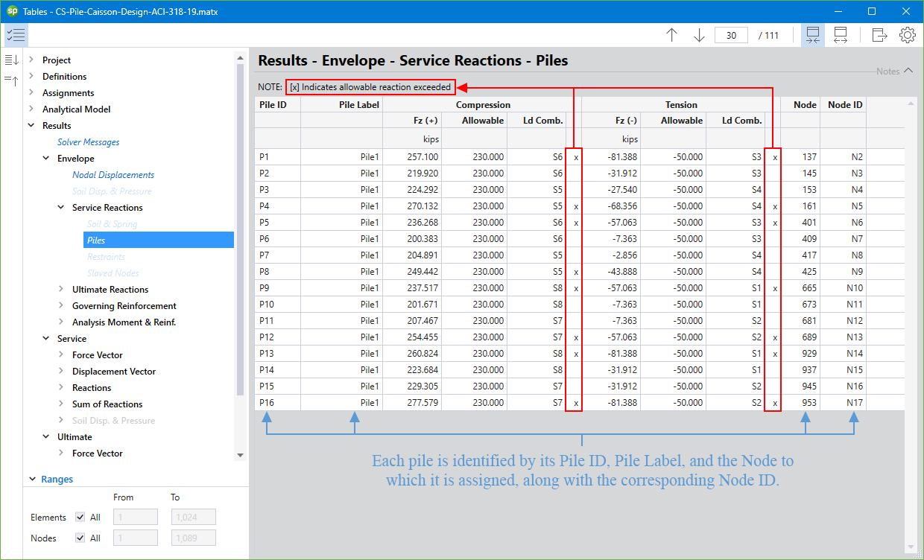This screenshot has height=560, width=924.
Task: Expand the Project tree node
Action: pyautogui.click(x=31, y=60)
